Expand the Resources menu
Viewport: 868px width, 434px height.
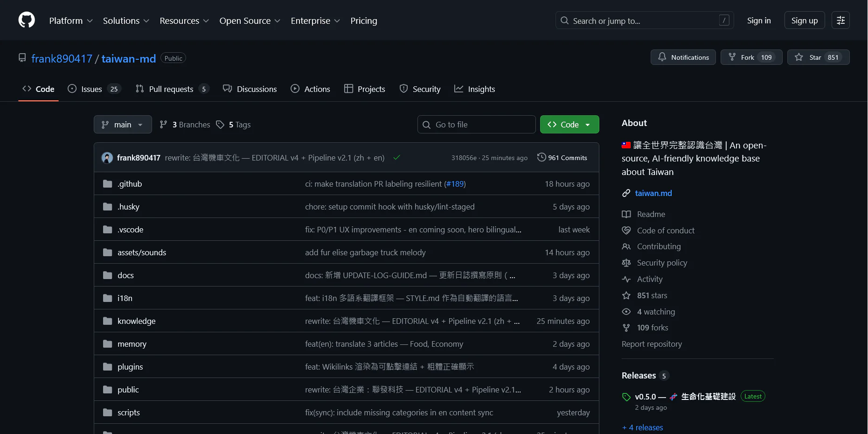pyautogui.click(x=184, y=21)
